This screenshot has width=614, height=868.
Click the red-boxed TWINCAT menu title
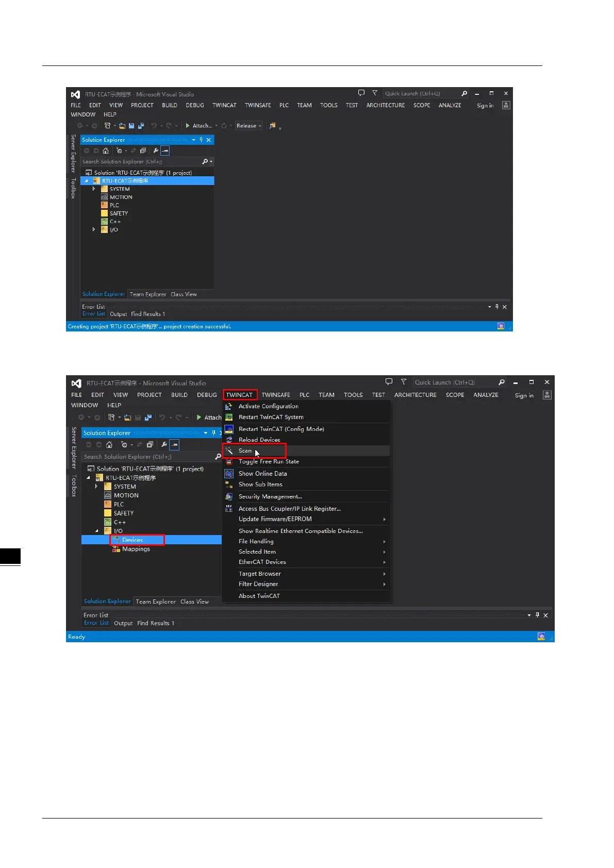(x=239, y=395)
